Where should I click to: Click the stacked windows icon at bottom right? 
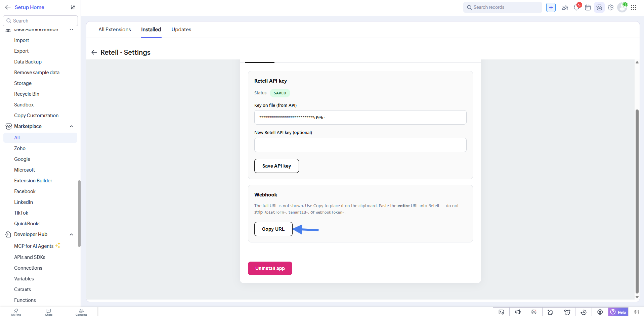pyautogui.click(x=637, y=312)
